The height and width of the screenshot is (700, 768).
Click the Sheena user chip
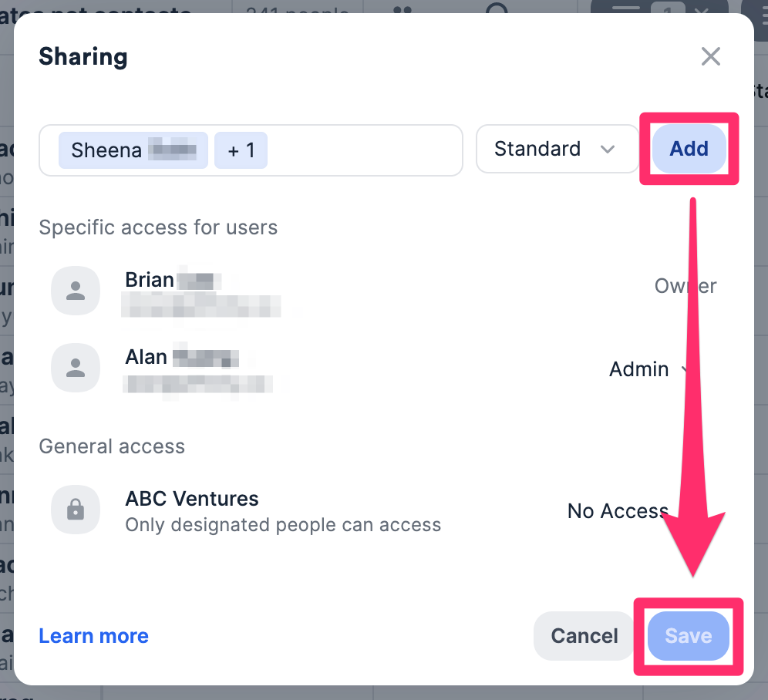click(133, 150)
